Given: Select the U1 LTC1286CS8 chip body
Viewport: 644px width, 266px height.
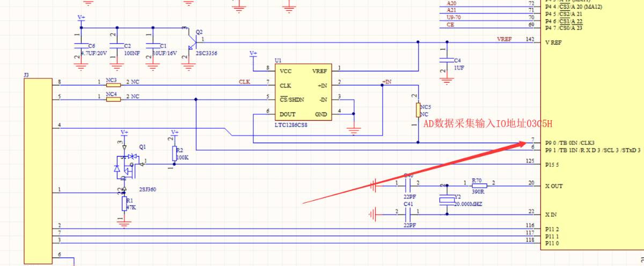Looking at the screenshot, I should click(304, 92).
